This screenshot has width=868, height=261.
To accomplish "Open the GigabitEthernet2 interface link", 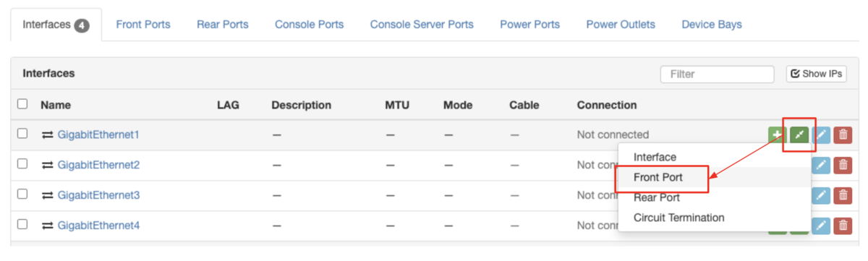I will tap(98, 165).
